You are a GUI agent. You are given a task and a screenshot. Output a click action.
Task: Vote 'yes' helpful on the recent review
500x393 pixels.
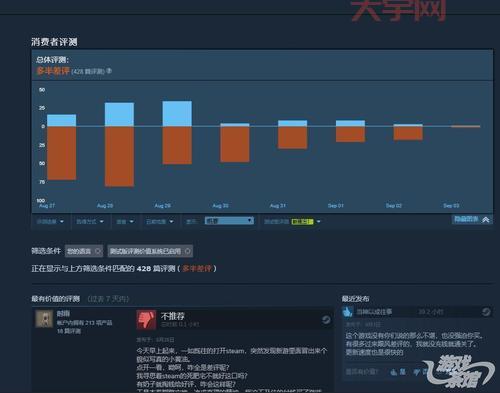[x=398, y=372]
